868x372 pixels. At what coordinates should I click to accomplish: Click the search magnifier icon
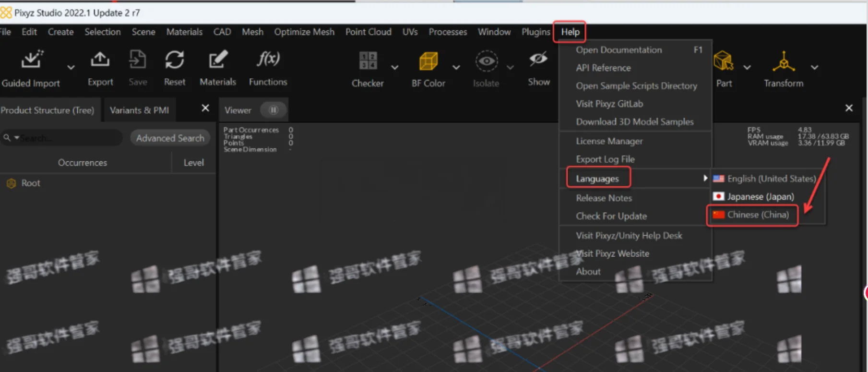[7, 138]
